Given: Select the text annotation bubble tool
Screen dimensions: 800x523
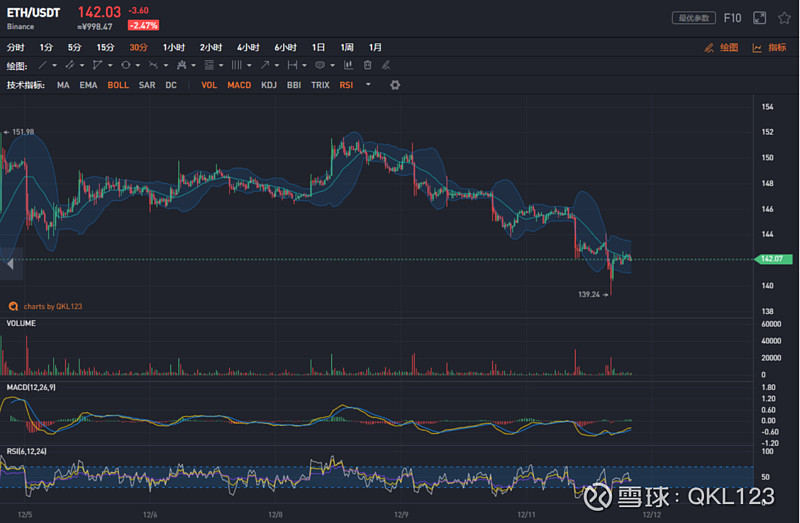Looking at the screenshot, I should (x=320, y=65).
